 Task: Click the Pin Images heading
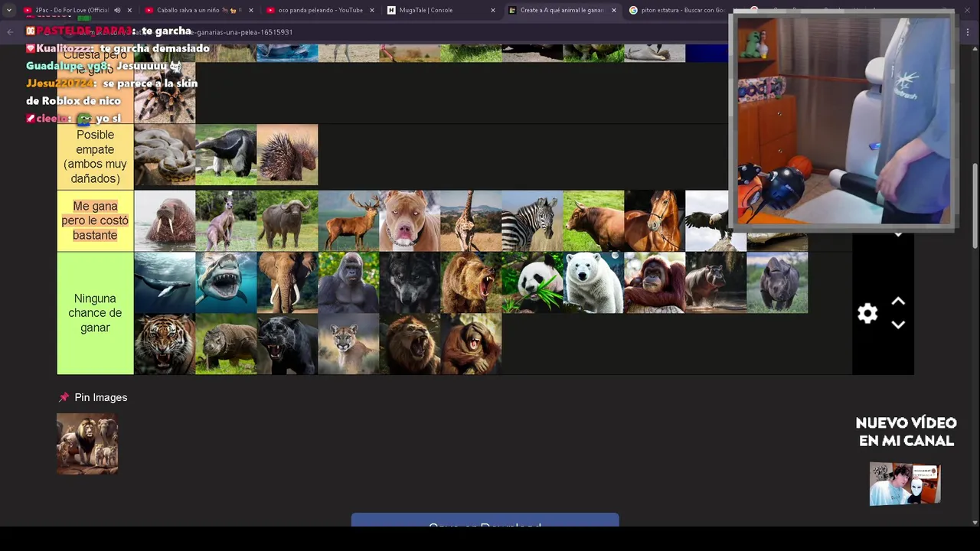tap(100, 397)
